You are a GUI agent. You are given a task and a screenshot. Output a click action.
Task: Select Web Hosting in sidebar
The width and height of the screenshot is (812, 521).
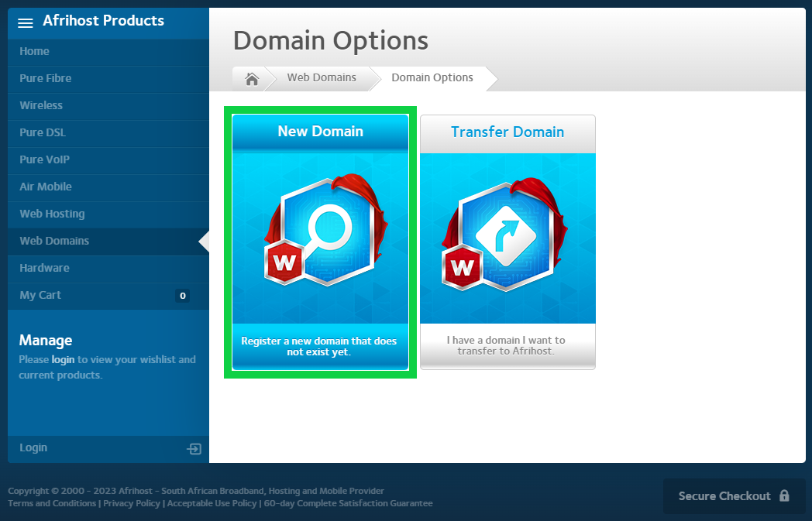[52, 214]
